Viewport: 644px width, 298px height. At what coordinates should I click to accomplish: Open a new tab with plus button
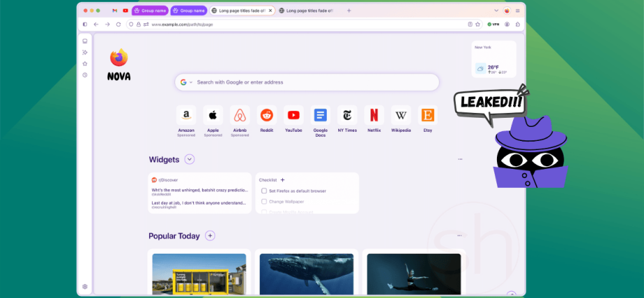pos(349,11)
